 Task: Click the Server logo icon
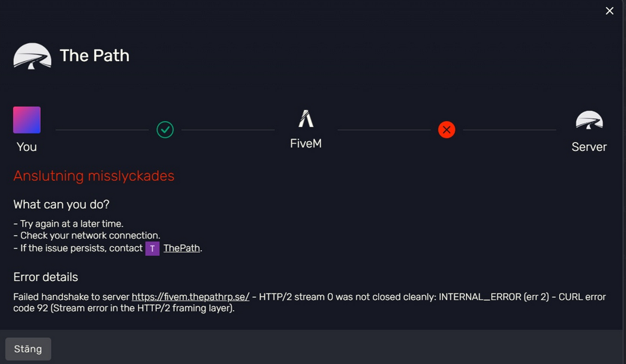tap(589, 120)
